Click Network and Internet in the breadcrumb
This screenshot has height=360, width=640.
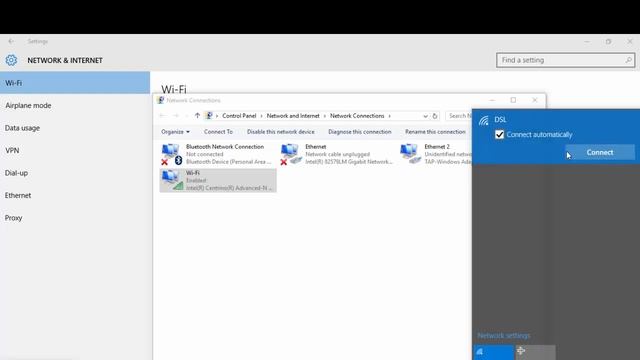click(293, 116)
